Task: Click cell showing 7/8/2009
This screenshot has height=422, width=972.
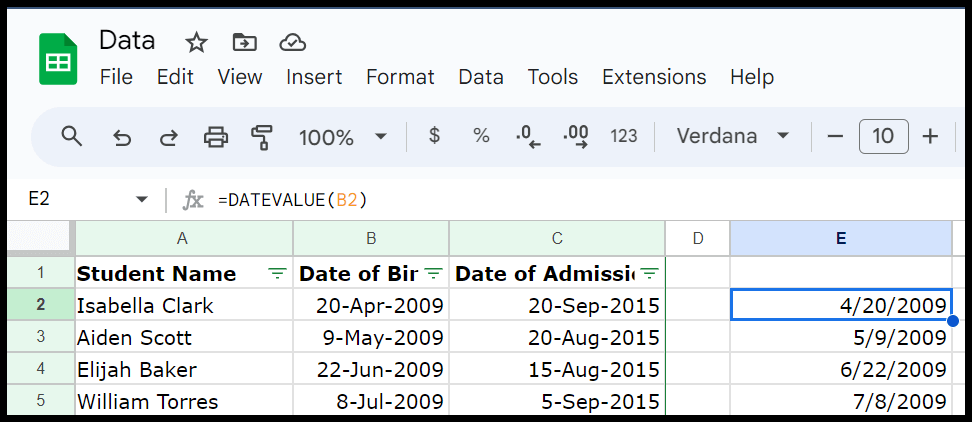Action: tap(841, 401)
